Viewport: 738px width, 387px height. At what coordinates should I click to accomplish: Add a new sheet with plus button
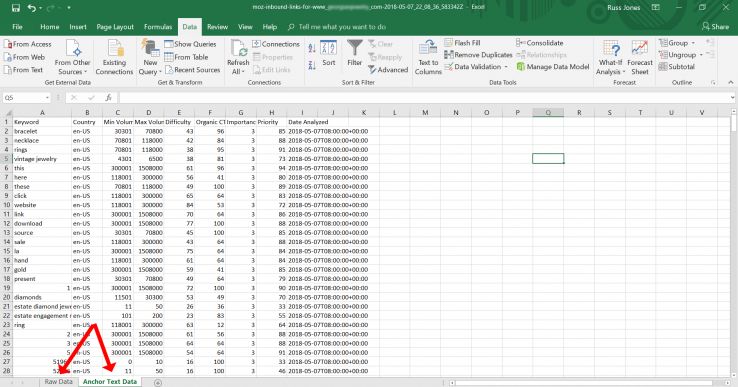(158, 382)
